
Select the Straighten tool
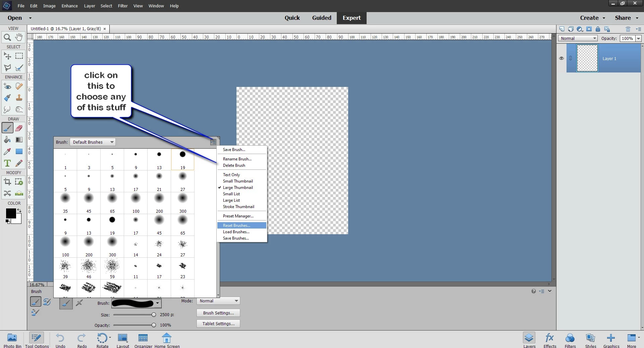(x=19, y=193)
